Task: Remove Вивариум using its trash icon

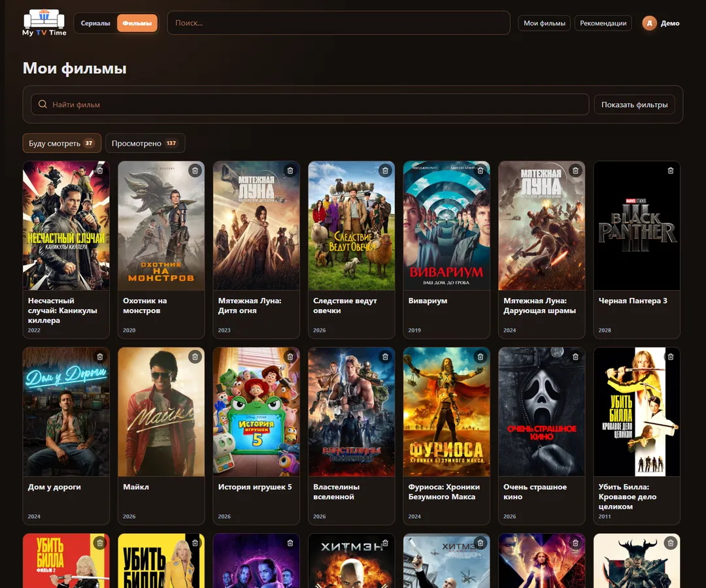Action: tap(480, 171)
